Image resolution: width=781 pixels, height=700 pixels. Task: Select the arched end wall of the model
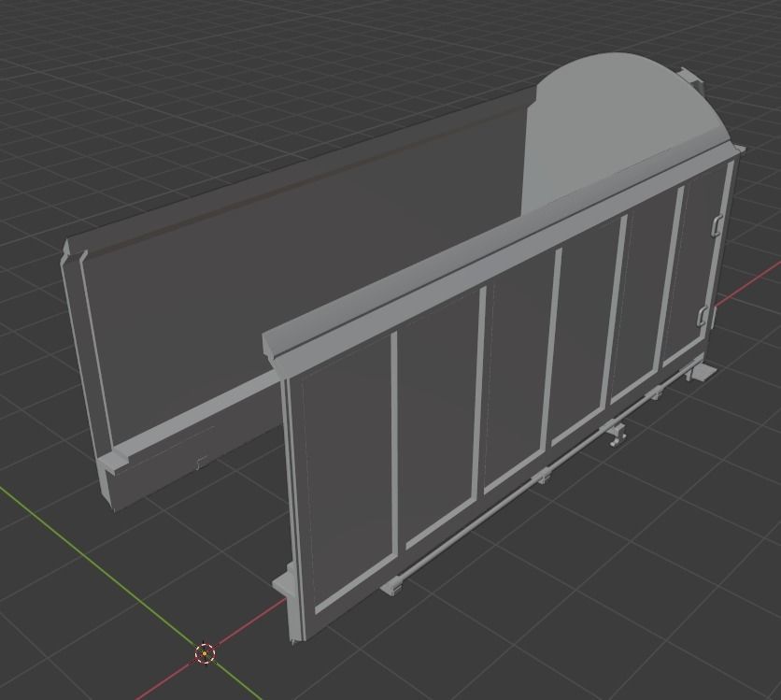click(x=618, y=132)
